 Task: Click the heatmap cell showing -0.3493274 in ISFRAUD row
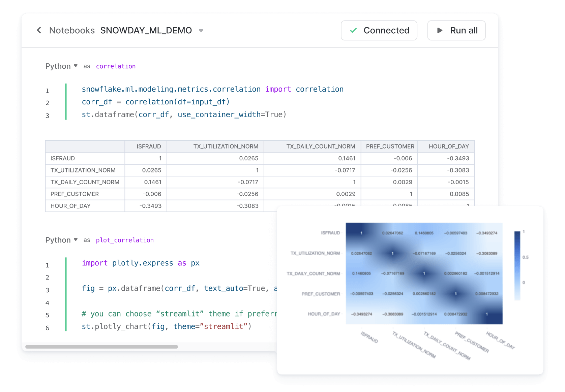pos(486,233)
